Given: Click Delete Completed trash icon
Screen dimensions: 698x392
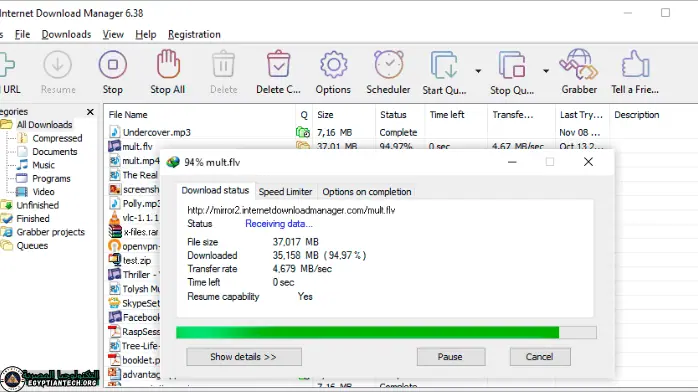Looking at the screenshot, I should (279, 65).
